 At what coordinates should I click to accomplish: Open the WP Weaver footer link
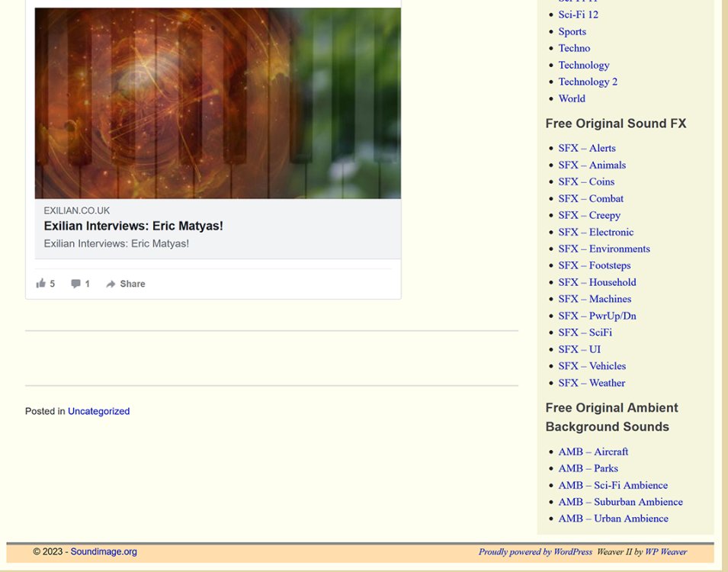(x=665, y=551)
